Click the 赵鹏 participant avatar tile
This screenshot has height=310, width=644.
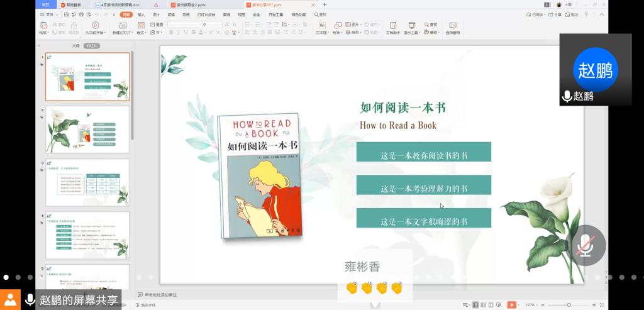(x=596, y=70)
